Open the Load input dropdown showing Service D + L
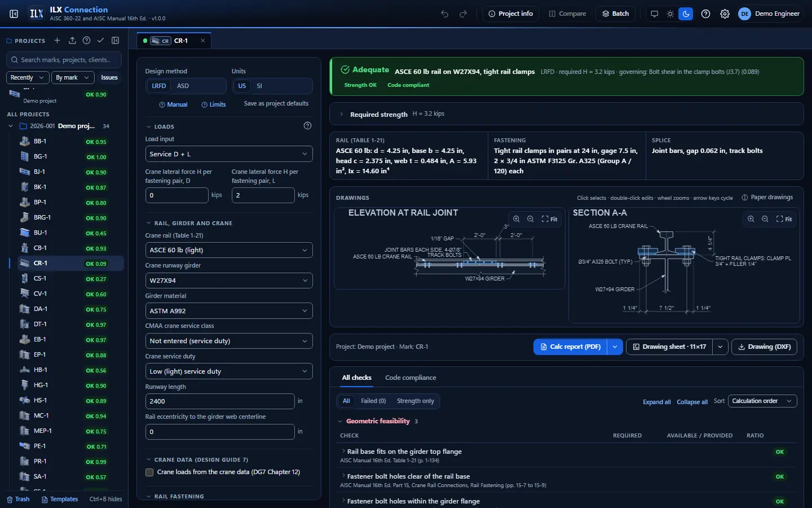 (229, 154)
